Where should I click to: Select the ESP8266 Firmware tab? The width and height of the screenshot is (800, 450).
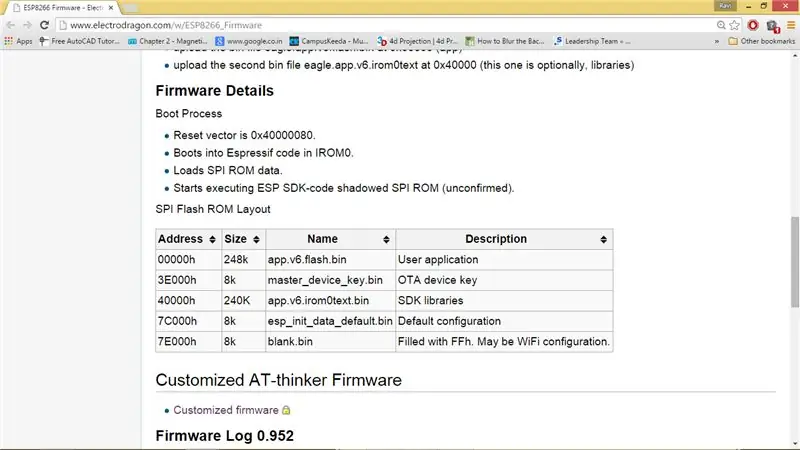pyautogui.click(x=62, y=8)
